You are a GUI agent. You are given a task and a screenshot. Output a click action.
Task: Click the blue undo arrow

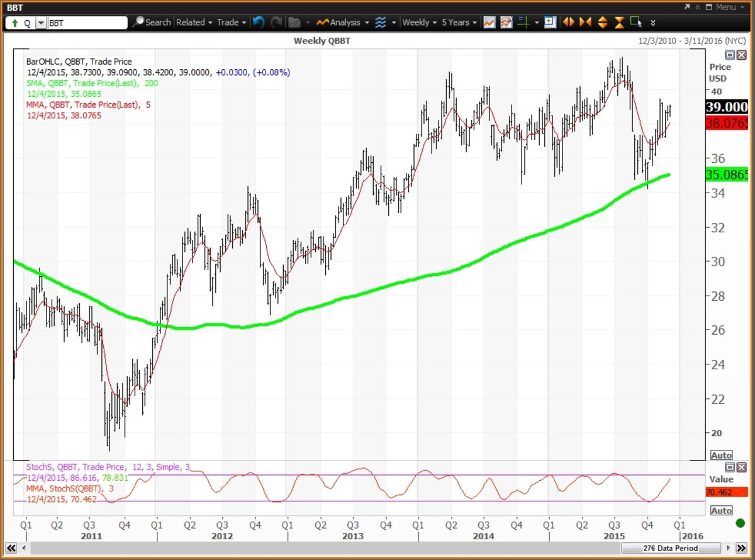click(259, 22)
